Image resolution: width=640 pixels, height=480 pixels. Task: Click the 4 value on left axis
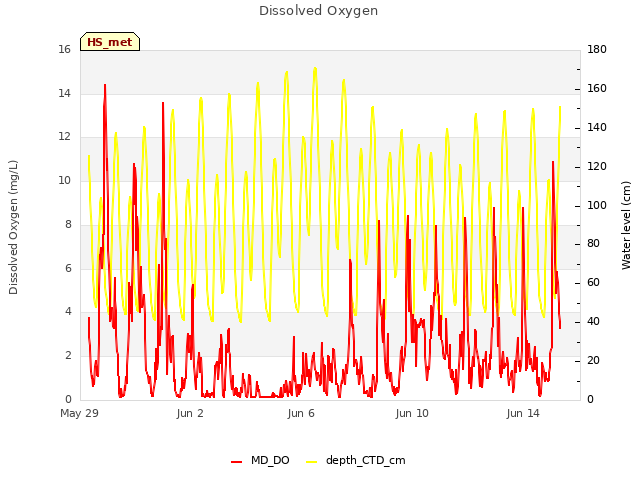click(68, 312)
